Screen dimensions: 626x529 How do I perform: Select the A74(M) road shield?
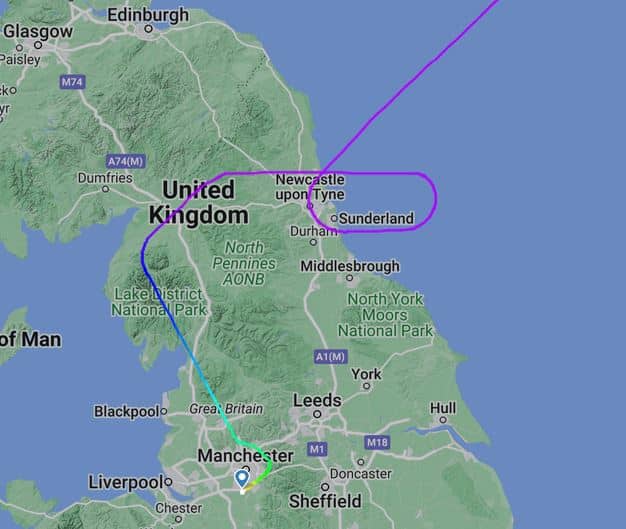tap(126, 161)
